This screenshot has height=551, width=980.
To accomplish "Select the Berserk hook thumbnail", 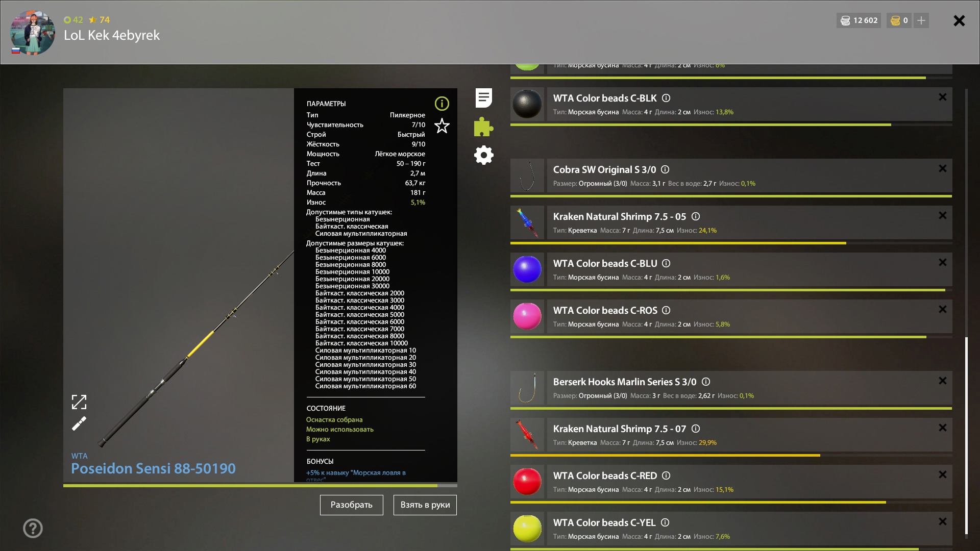I will pyautogui.click(x=527, y=388).
